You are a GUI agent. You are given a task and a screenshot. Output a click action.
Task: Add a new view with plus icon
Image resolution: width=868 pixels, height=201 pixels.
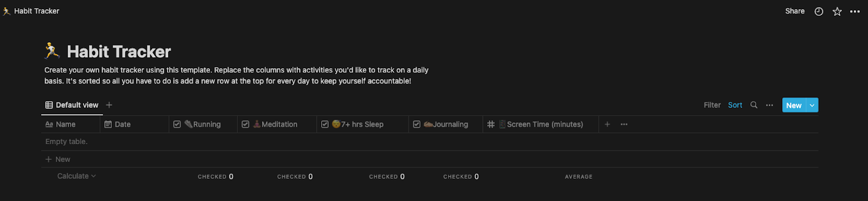(x=109, y=105)
